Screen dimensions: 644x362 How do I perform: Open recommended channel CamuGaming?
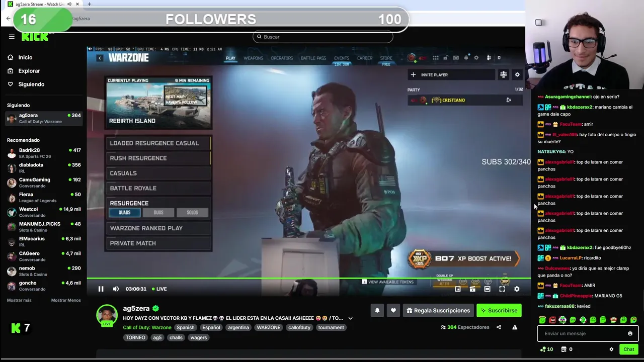(44, 183)
